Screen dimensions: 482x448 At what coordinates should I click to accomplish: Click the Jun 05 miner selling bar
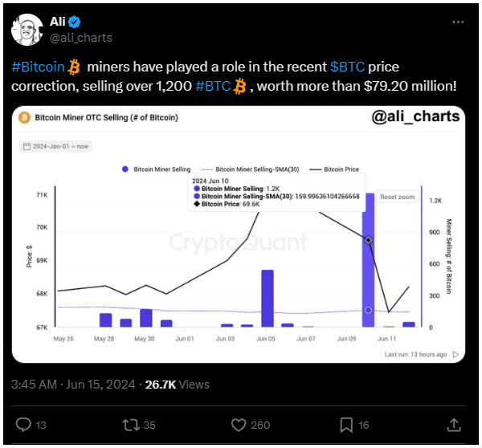[x=268, y=299]
